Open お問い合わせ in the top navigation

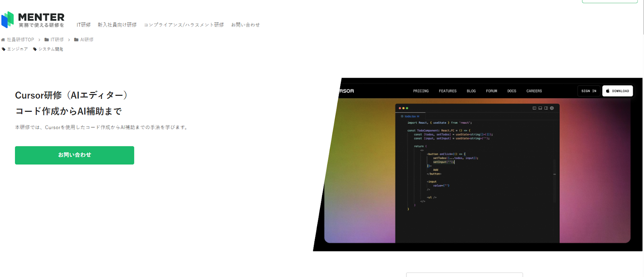point(246,25)
